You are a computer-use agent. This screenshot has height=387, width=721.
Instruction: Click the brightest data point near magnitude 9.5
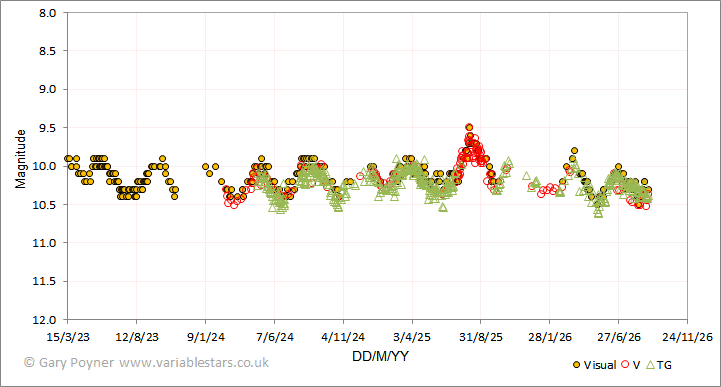[x=469, y=127]
